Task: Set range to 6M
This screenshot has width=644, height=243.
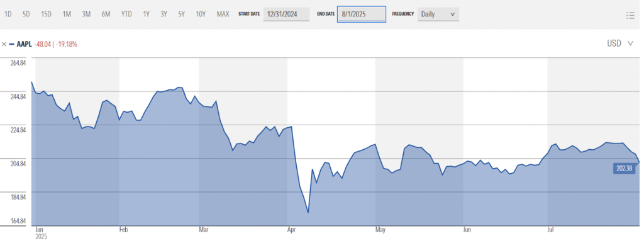Action: (106, 14)
